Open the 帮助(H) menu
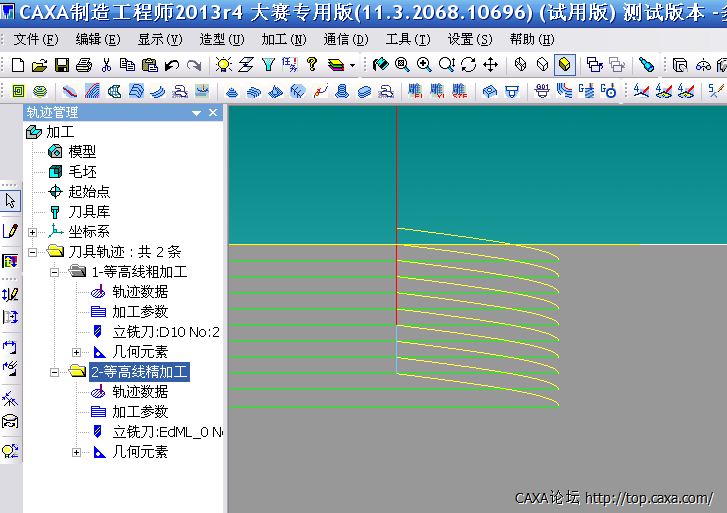Screen dimensions: 727x513 click(x=532, y=39)
